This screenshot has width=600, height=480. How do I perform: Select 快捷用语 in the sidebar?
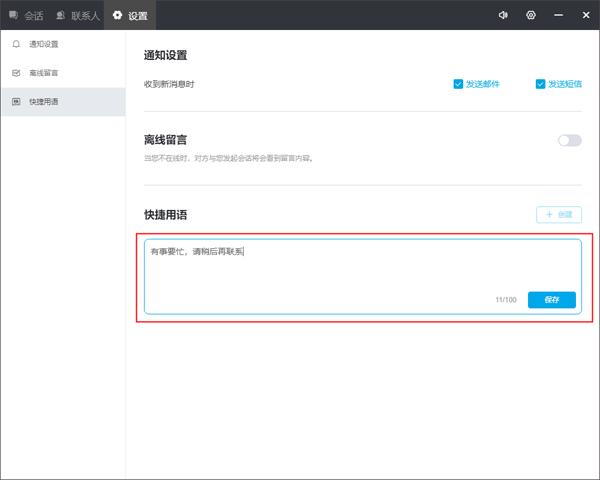pos(64,102)
